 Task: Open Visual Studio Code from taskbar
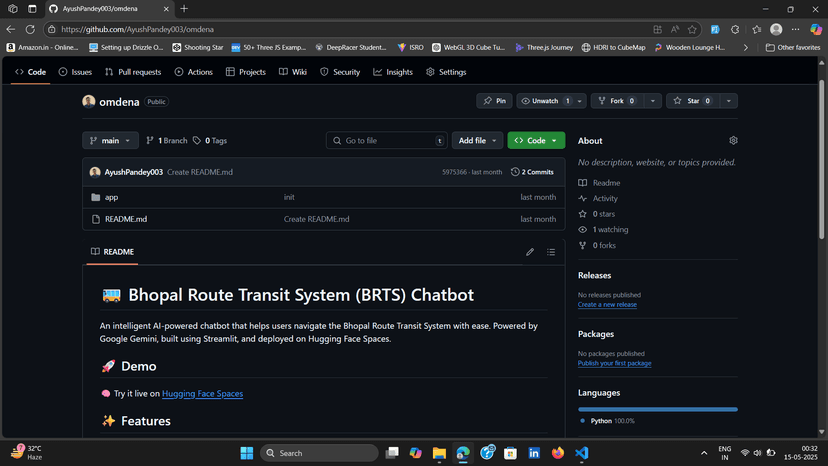581,453
